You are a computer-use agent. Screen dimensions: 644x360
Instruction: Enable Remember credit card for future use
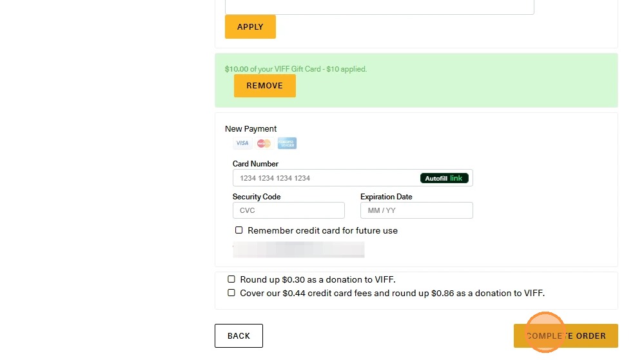click(x=239, y=230)
